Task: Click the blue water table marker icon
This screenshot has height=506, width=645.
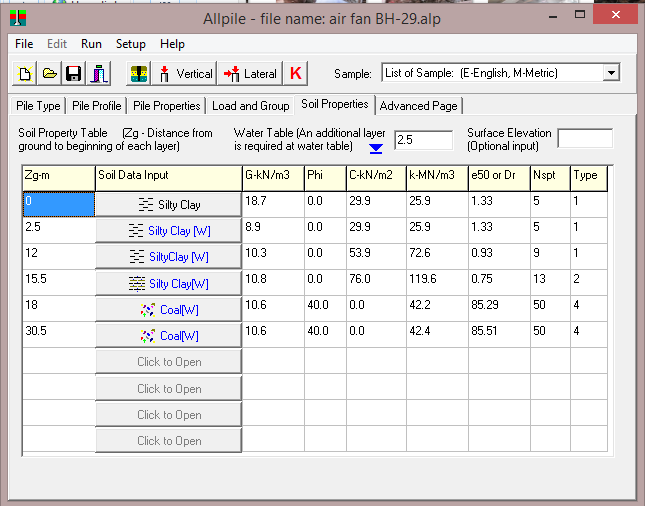Action: coord(376,149)
